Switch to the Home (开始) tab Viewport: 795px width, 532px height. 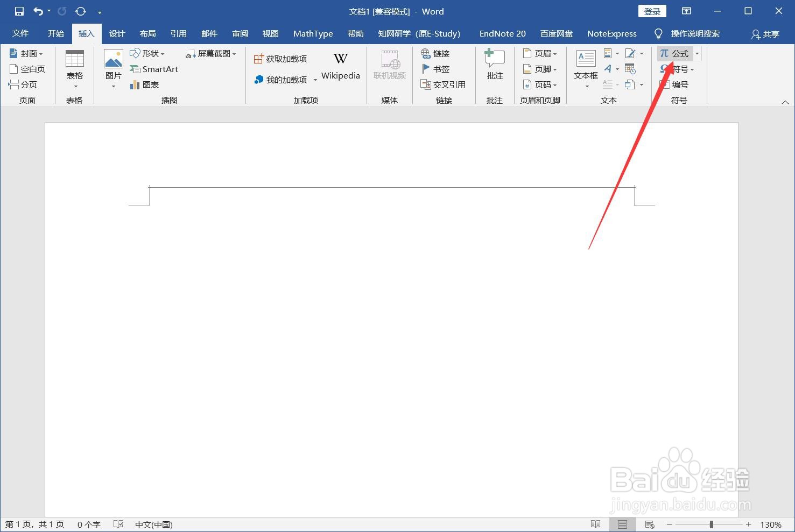pyautogui.click(x=55, y=33)
